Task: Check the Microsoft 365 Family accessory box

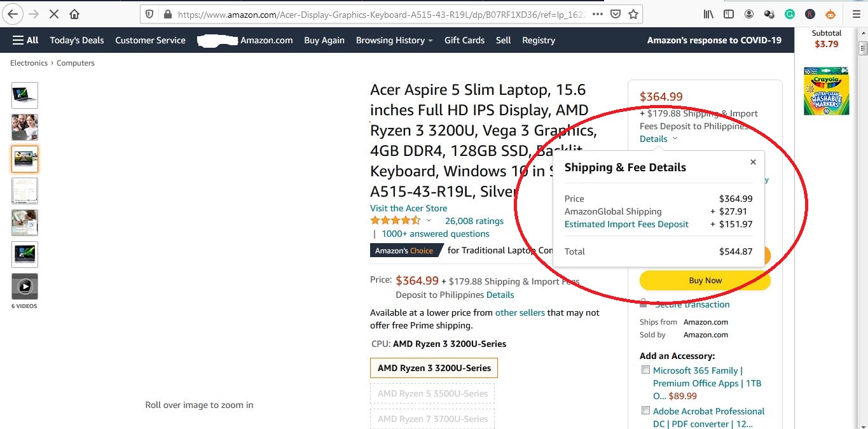Action: (x=646, y=370)
